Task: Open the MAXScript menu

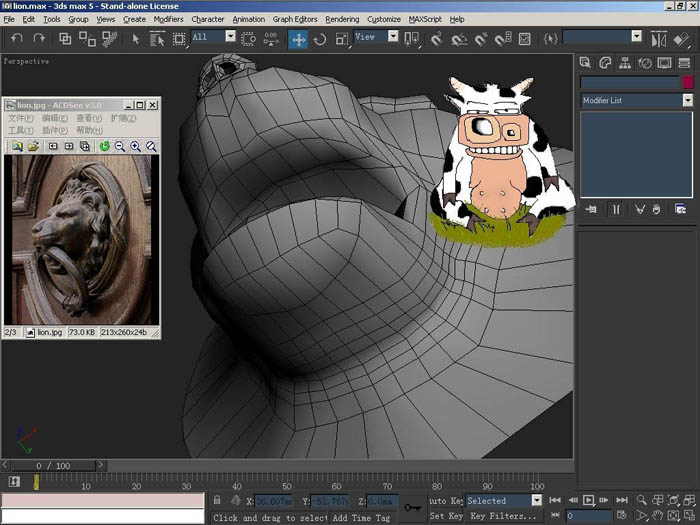Action: coord(425,19)
